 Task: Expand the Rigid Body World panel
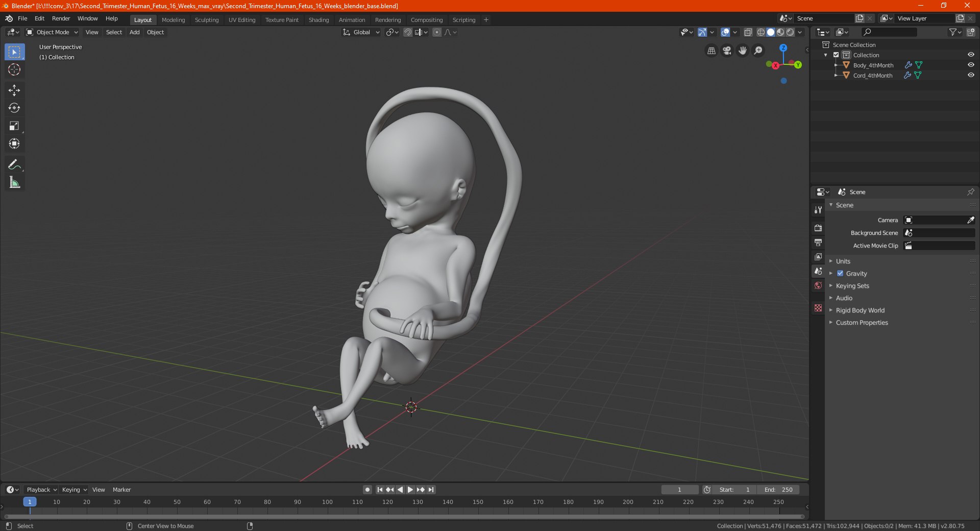pos(860,310)
